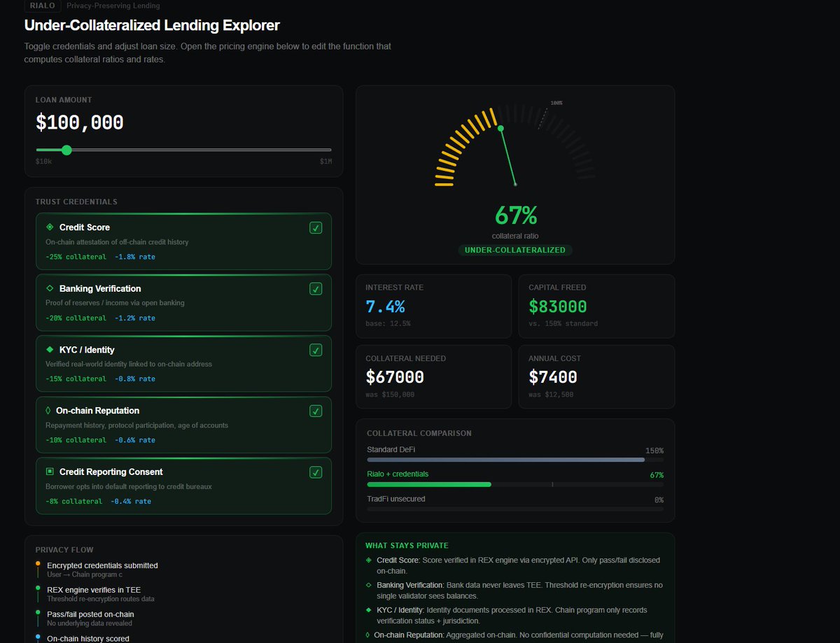Click the collateral gauge needle
The width and height of the screenshot is (840, 643).
click(508, 157)
